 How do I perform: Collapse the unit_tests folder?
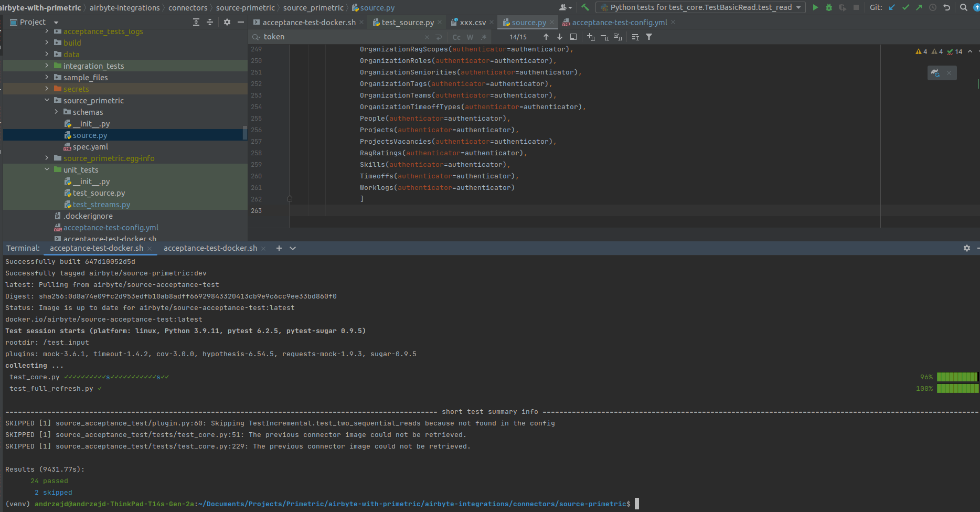point(47,169)
